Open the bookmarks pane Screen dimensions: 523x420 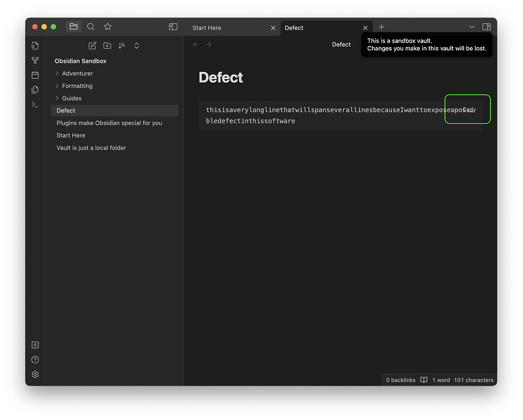tap(107, 26)
